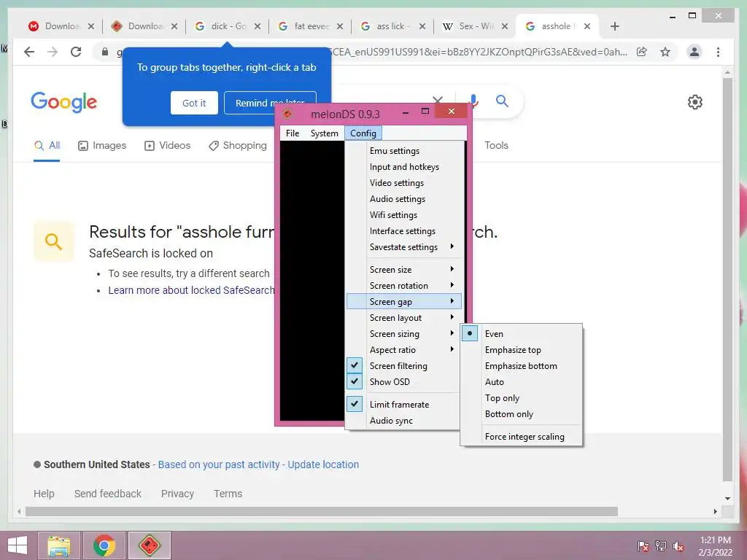747x560 pixels.
Task: Select Emphasize top screen sizing
Action: 521,350
